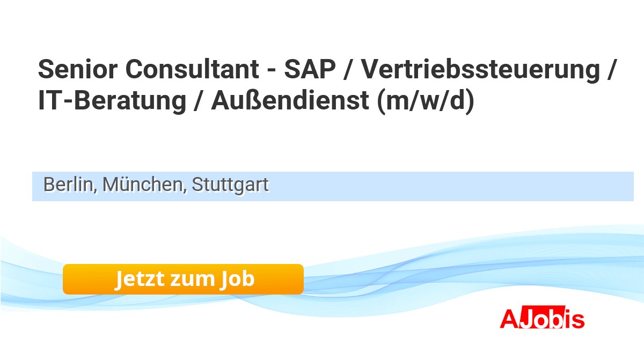
Task: Click the word Vertriebssteuerung in the title
Action: 480,70
